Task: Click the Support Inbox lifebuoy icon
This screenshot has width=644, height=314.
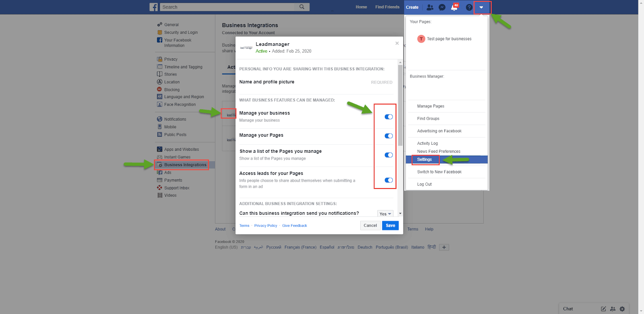Action: point(159,188)
